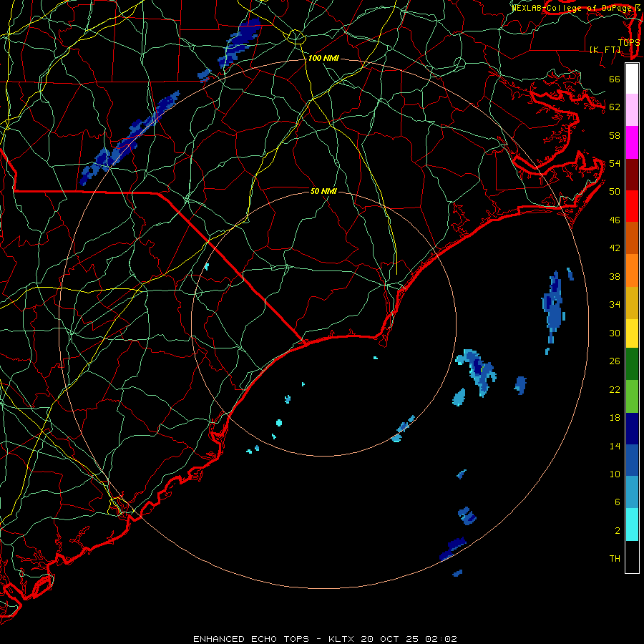Click the 'TOPS' legend title
644x644 pixels.
tap(629, 42)
